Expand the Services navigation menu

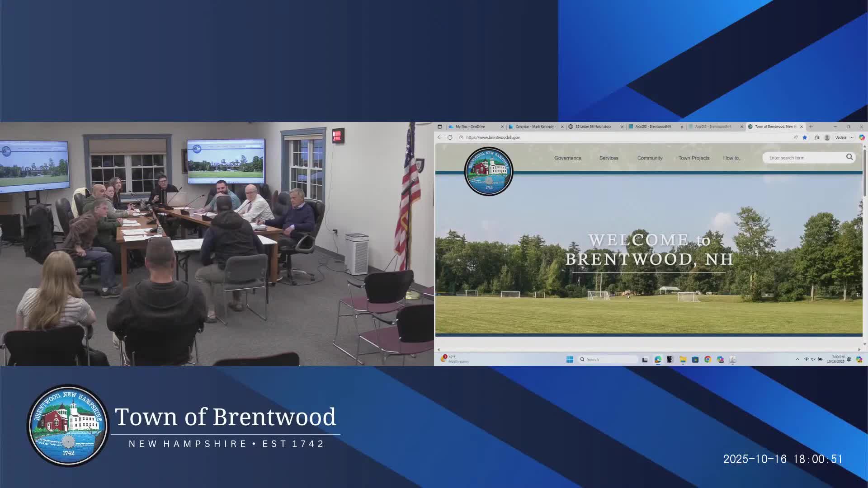(609, 158)
